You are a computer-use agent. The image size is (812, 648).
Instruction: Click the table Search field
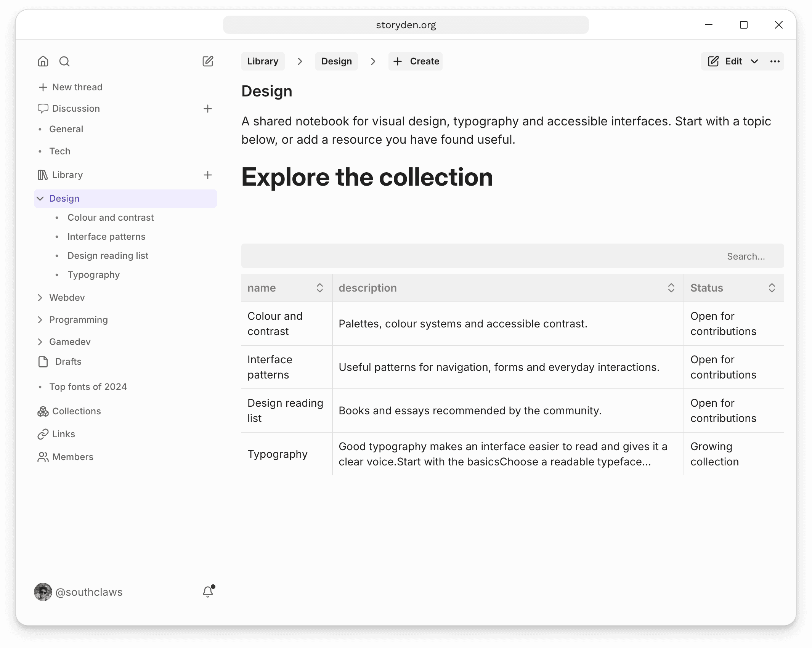(513, 256)
